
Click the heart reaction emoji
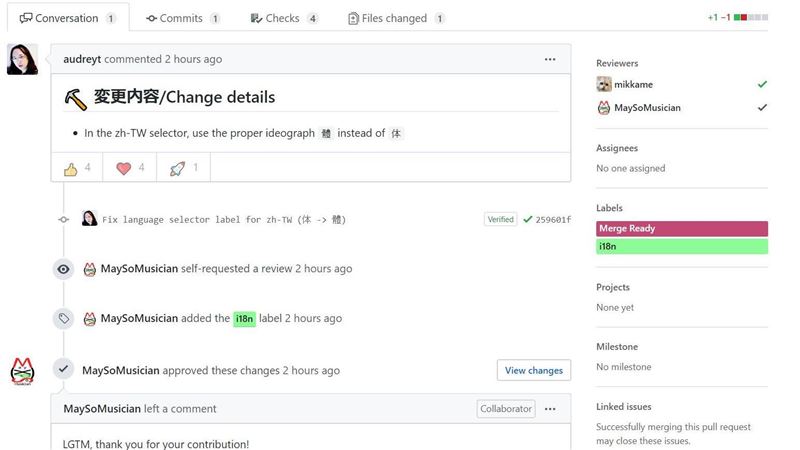point(124,168)
